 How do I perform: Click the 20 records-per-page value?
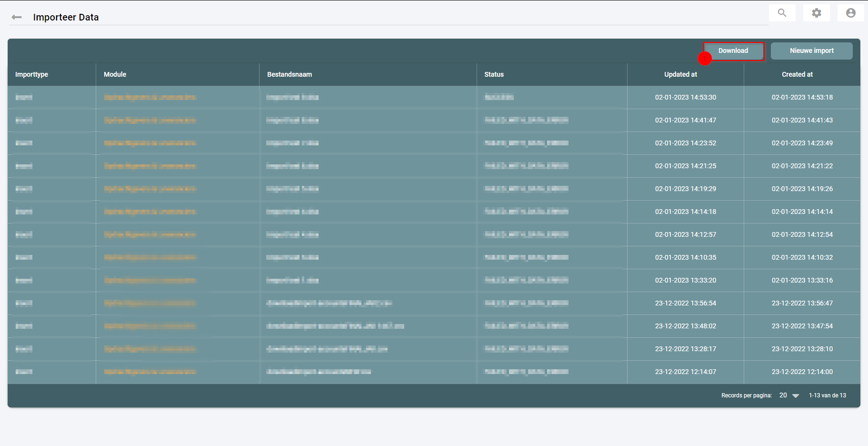click(x=783, y=395)
